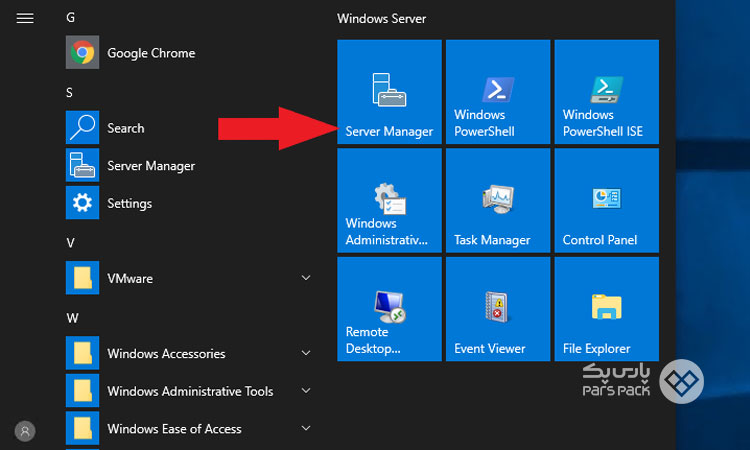Launch the Windows PowerShell tile

(x=497, y=92)
